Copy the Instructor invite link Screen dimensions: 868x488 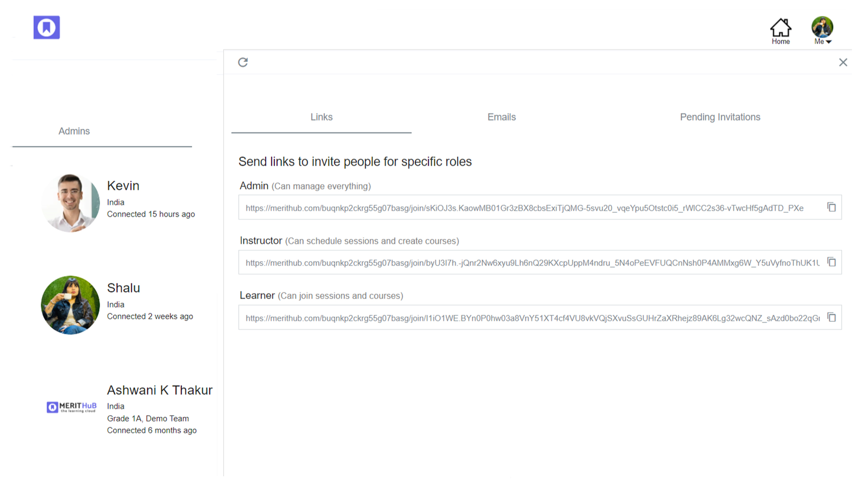click(x=831, y=262)
